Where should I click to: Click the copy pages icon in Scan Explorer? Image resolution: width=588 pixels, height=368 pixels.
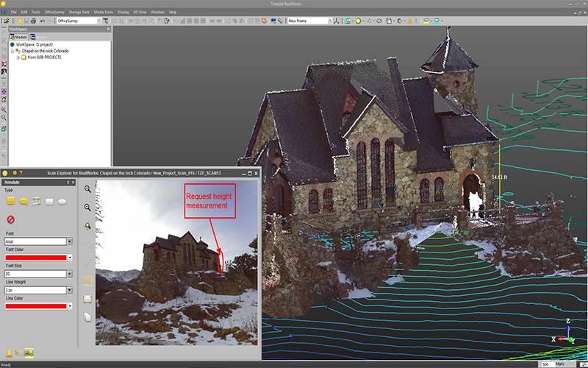[x=87, y=317]
